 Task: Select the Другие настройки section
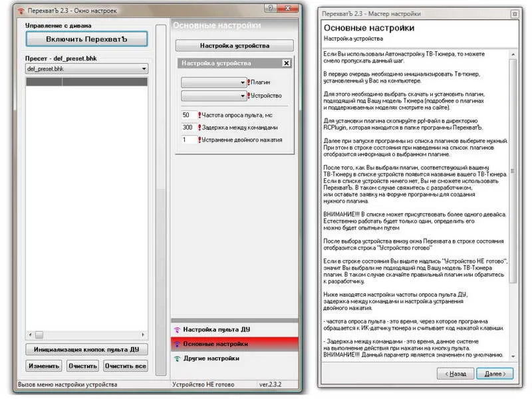tap(235, 358)
